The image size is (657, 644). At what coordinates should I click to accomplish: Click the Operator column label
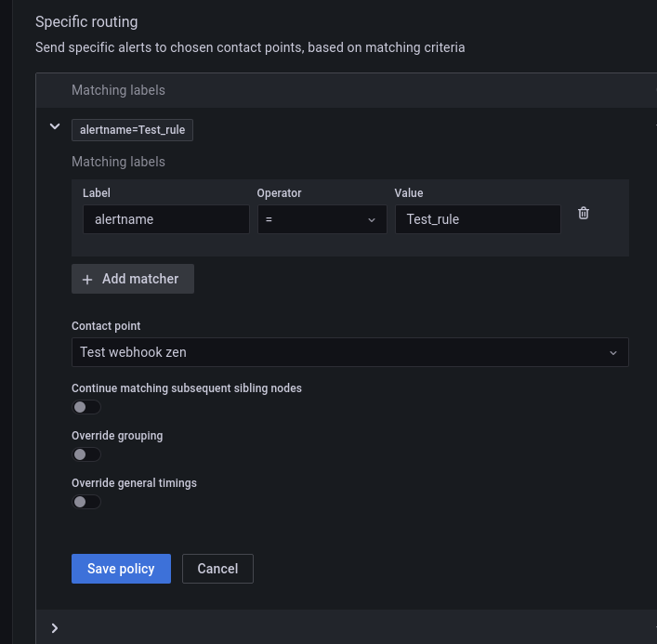coord(279,193)
